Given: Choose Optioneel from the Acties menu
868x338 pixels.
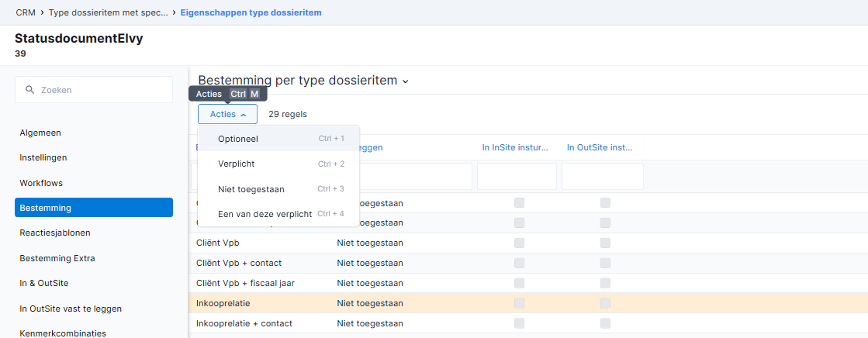Looking at the screenshot, I should point(238,139).
